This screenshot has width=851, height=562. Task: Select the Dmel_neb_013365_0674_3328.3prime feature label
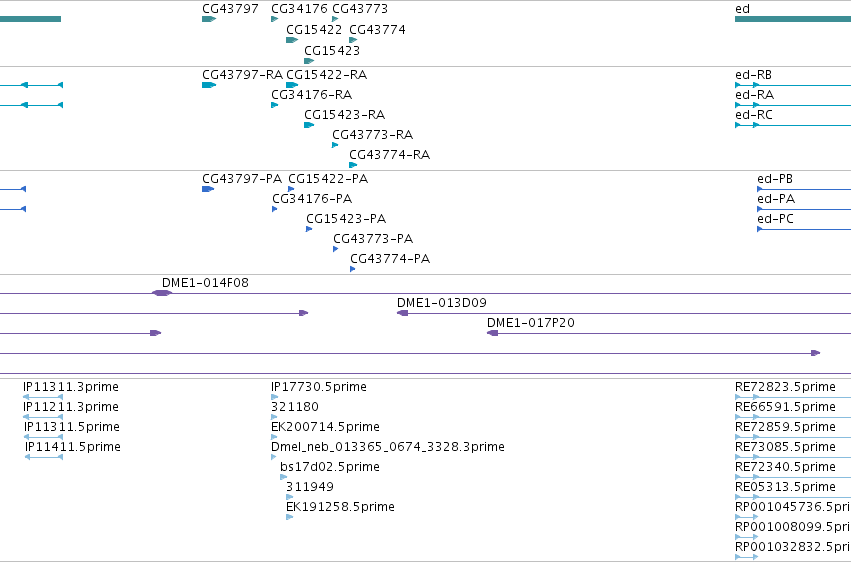(388, 446)
